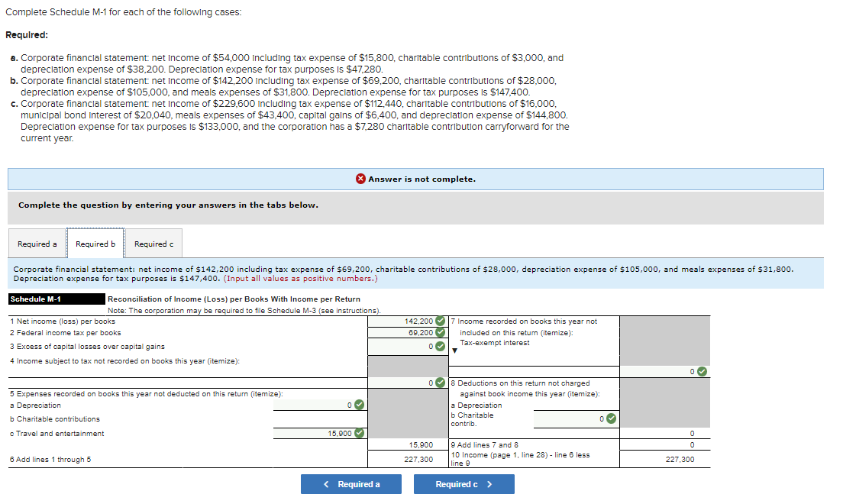Click the "Required c >" navigation button

point(463,483)
